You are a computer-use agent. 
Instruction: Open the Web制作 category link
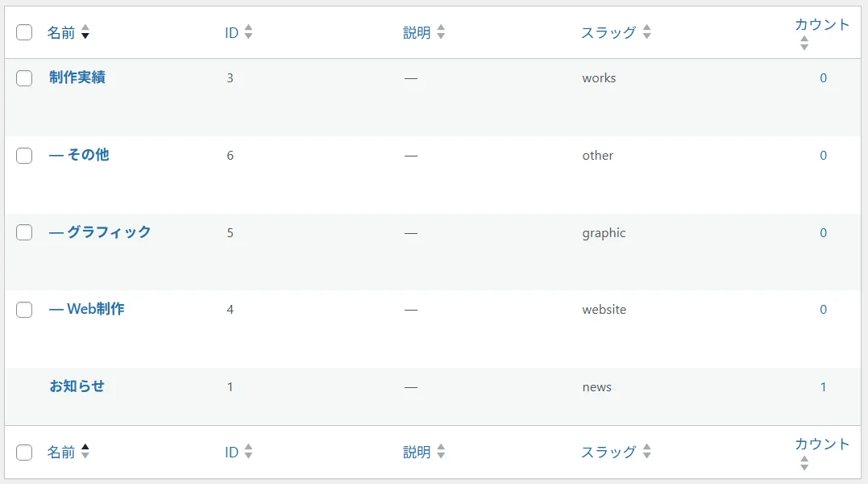(x=88, y=309)
